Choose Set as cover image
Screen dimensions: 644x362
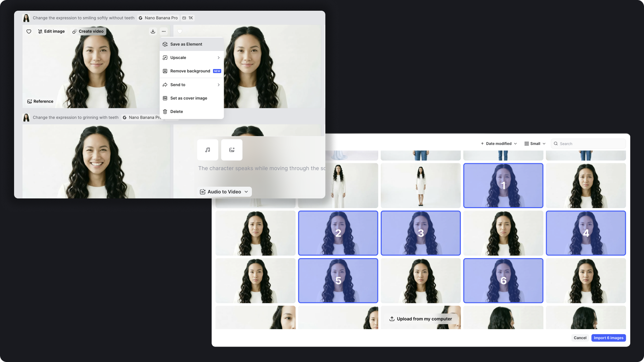coord(192,98)
